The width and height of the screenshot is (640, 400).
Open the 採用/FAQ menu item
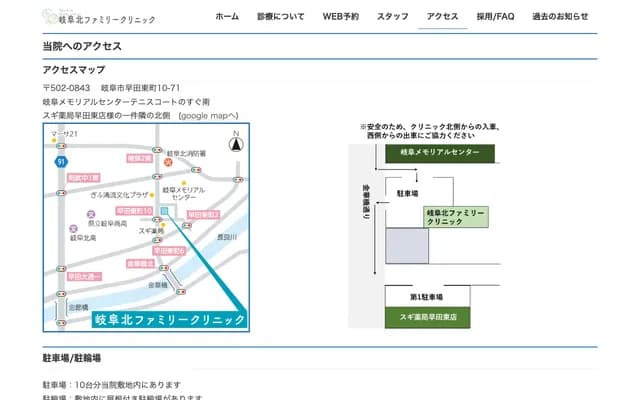496,17
